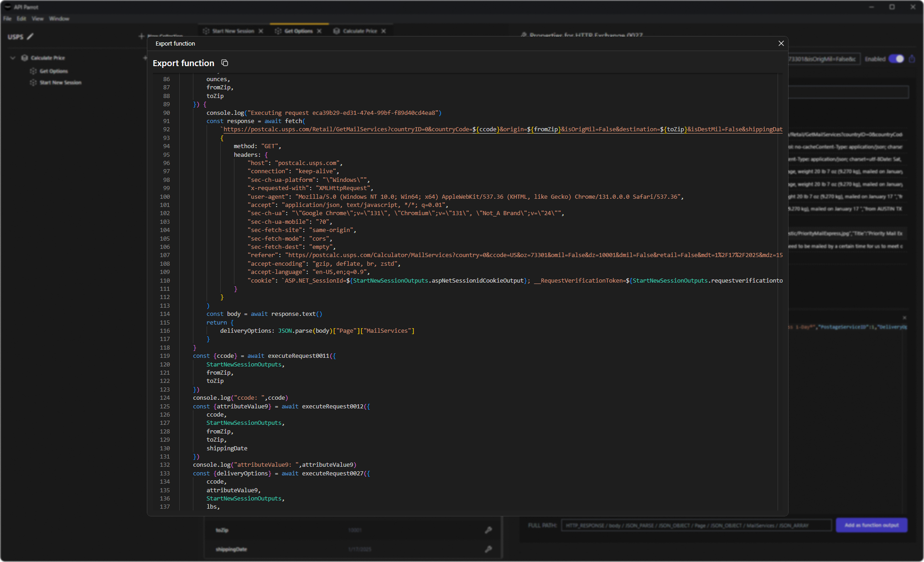Open the postcalc.usps.com GetMailServices URL in code
Screen dimensions: 924x562
point(503,129)
